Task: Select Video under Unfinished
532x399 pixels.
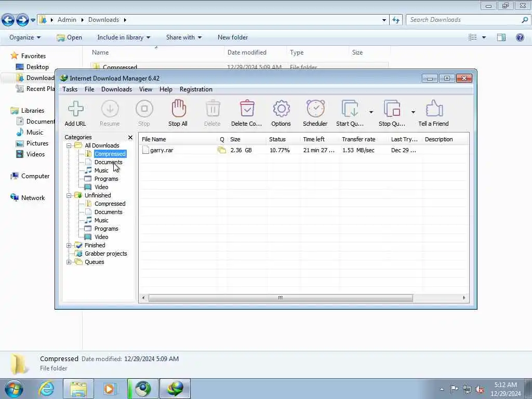Action: pos(101,237)
